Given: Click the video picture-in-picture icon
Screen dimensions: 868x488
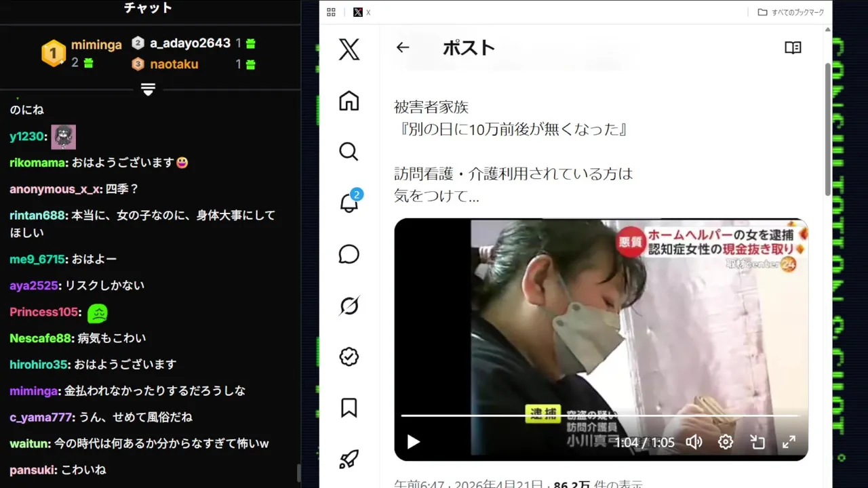Looking at the screenshot, I should pyautogui.click(x=757, y=442).
